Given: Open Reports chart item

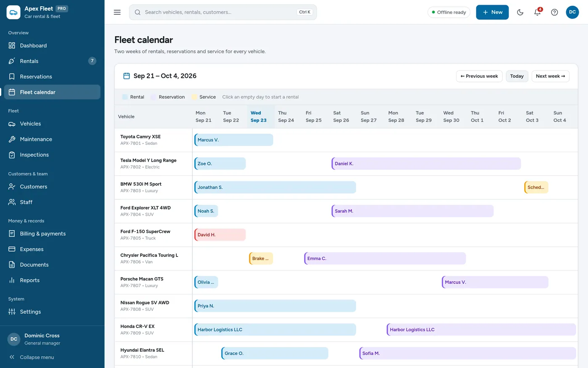Looking at the screenshot, I should [x=52, y=281].
